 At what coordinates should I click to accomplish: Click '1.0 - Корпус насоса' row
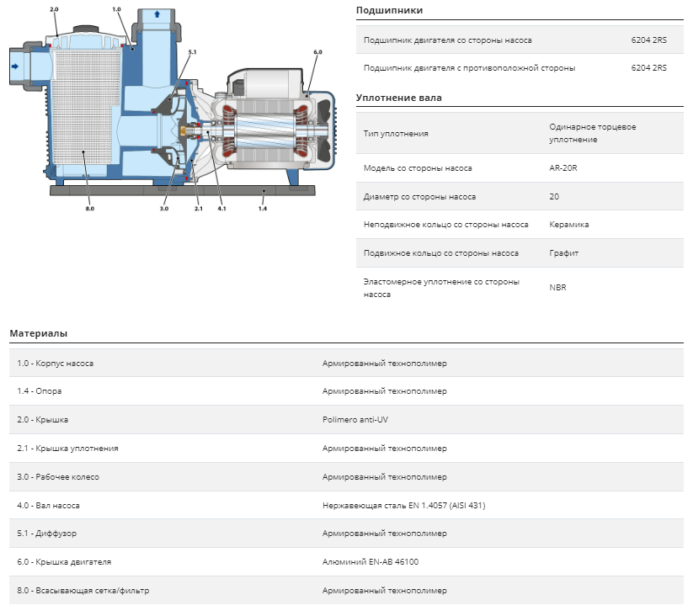pyautogui.click(x=347, y=364)
